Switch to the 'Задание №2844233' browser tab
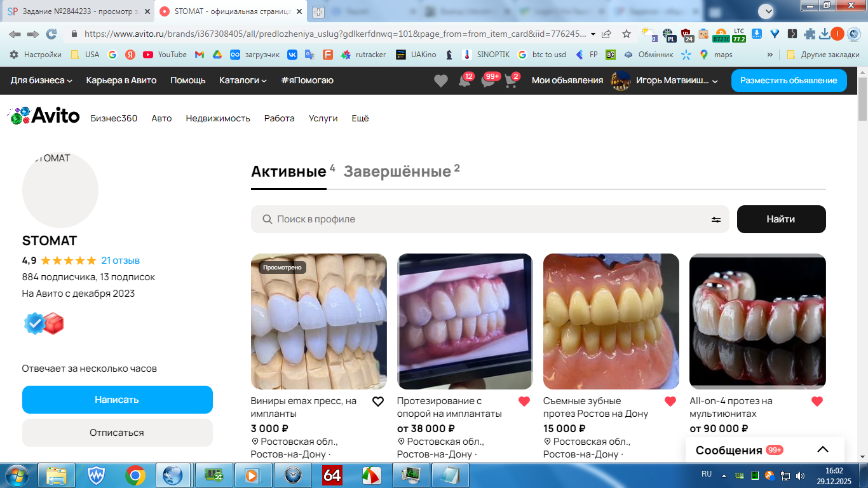Screen dimensions: 868x488 point(79,11)
